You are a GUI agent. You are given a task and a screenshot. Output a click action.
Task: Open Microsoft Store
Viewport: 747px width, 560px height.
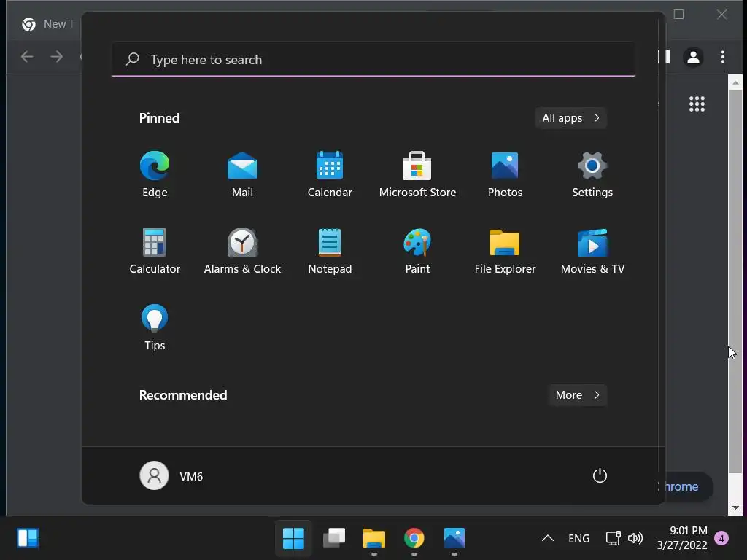pos(417,174)
